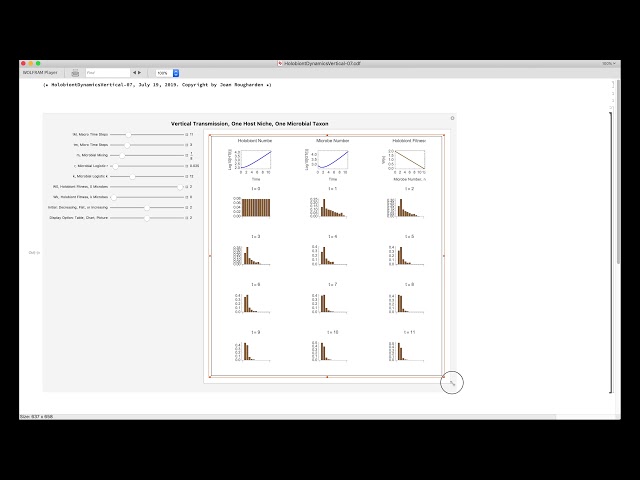Focus the Find search field
Image resolution: width=640 pixels, height=480 pixels.
click(108, 73)
